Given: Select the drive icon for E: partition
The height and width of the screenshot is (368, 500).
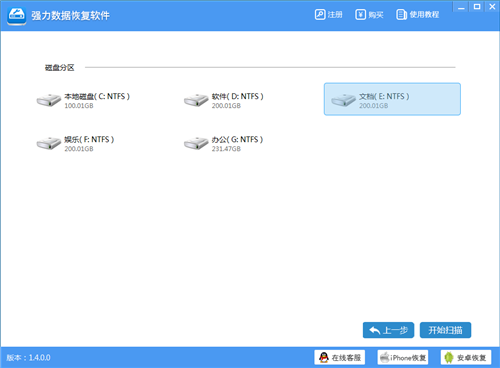Looking at the screenshot, I should 343,100.
